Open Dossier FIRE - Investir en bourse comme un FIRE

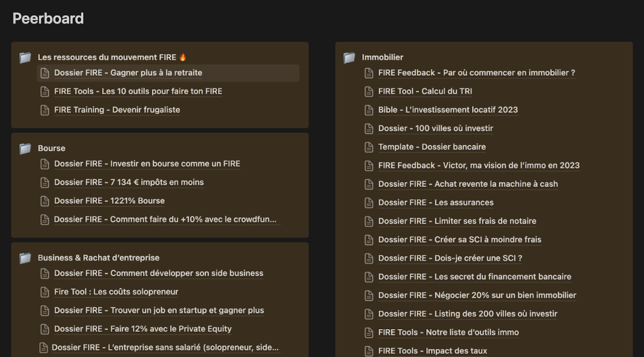[147, 164]
